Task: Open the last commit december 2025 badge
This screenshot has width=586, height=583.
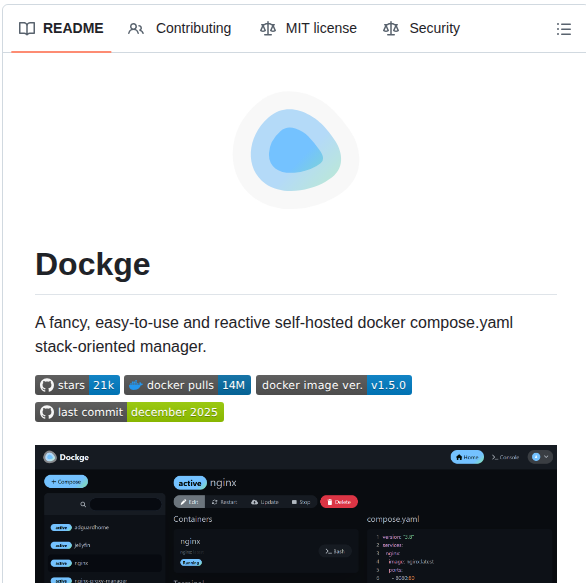Action: pos(129,412)
